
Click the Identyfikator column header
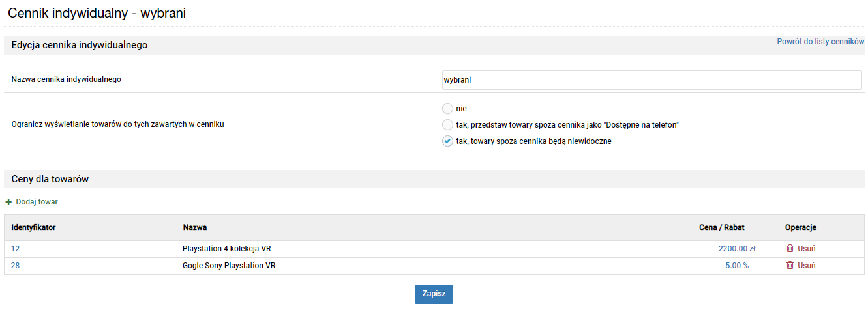point(33,227)
